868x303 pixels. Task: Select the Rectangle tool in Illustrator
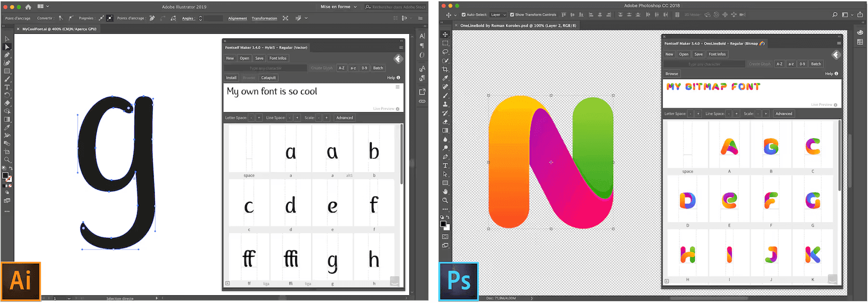[7, 71]
